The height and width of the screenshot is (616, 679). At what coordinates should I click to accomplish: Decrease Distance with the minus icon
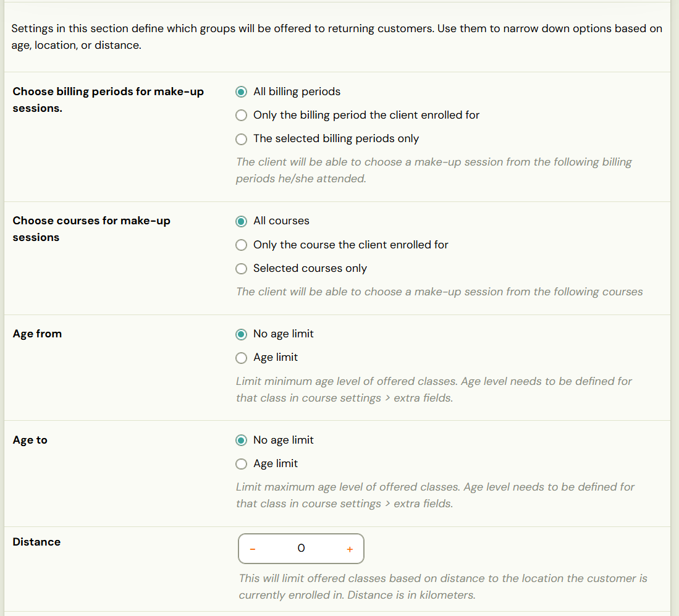pos(253,549)
